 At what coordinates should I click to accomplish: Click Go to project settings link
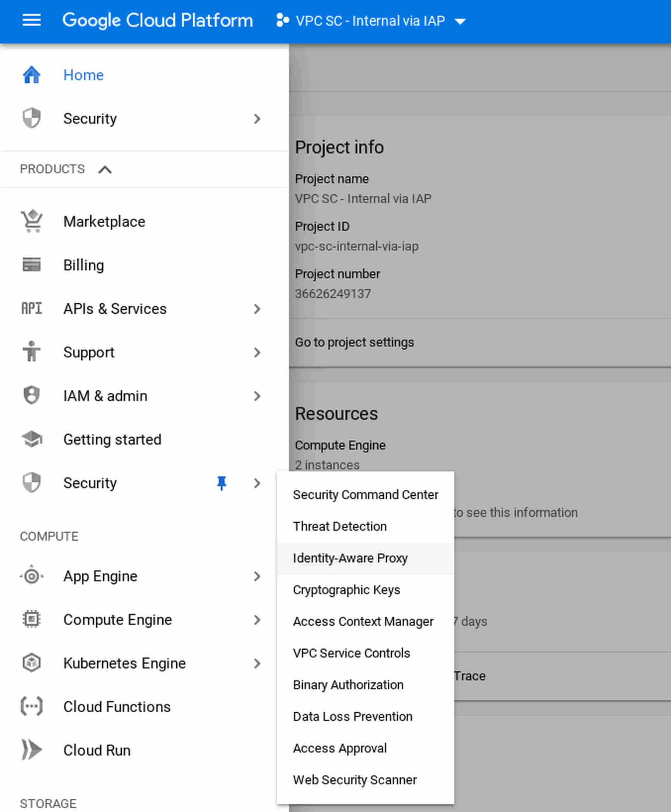click(354, 342)
